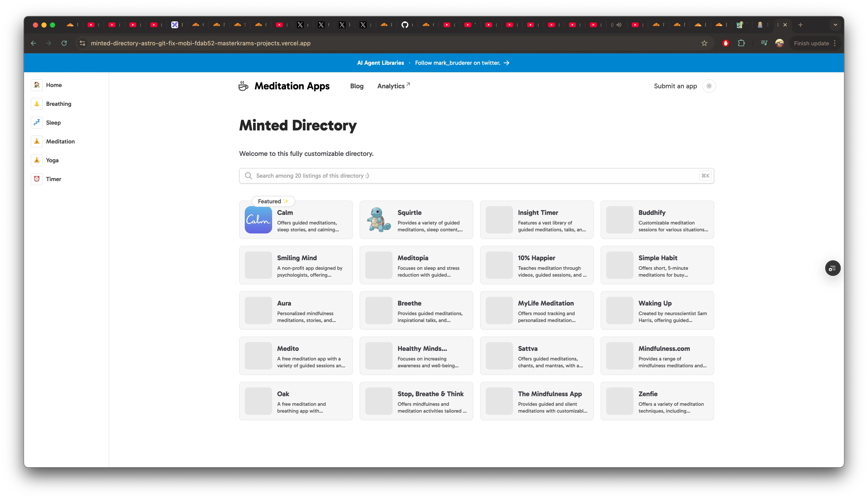Image resolution: width=868 pixels, height=499 pixels.
Task: Reload the page
Action: [x=64, y=43]
